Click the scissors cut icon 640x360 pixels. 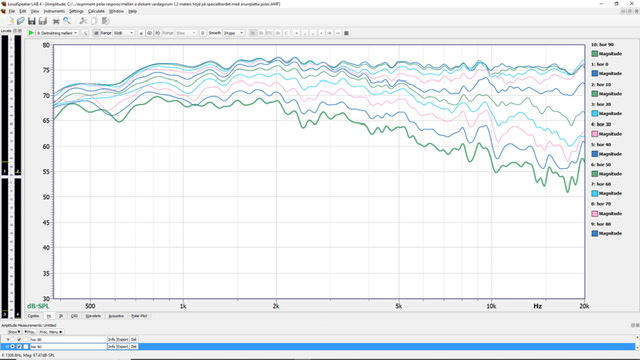point(83,21)
